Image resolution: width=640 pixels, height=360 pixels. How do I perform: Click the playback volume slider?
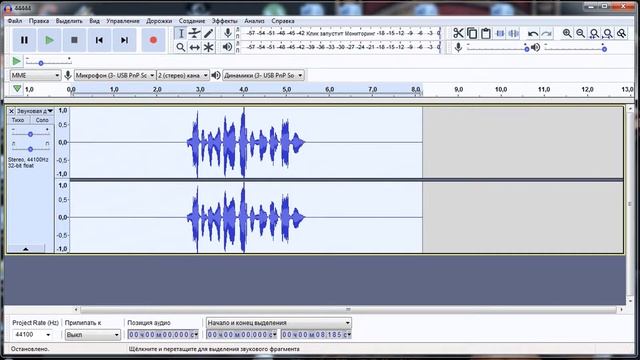click(x=576, y=49)
